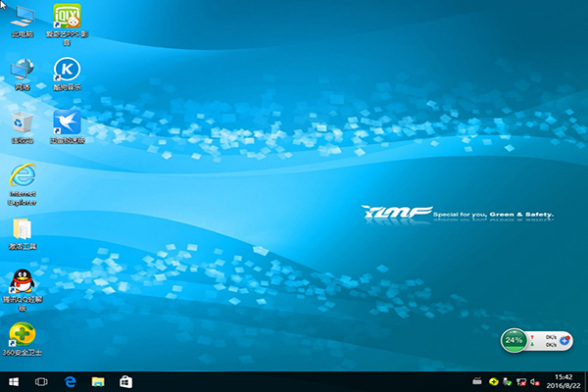This screenshot has height=392, width=588.
Task: Launch Kugou Music blue K shortcut
Action: point(67,73)
